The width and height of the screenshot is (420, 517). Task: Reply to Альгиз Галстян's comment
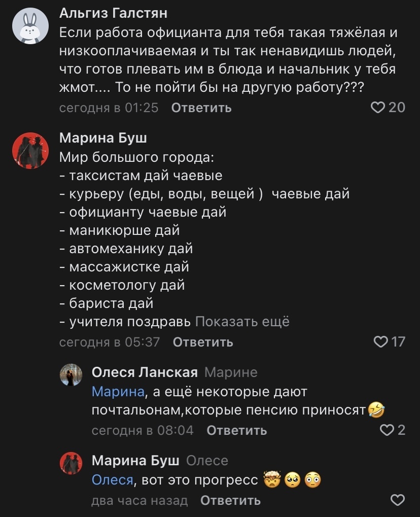(x=201, y=108)
